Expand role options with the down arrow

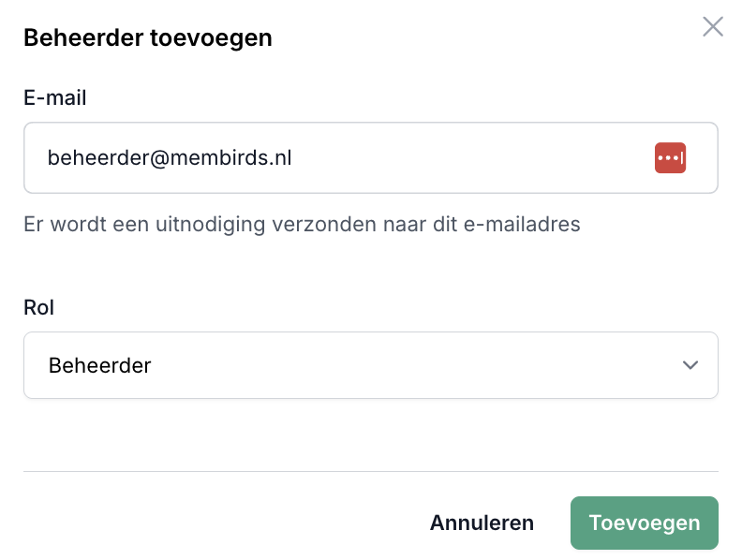tap(690, 365)
